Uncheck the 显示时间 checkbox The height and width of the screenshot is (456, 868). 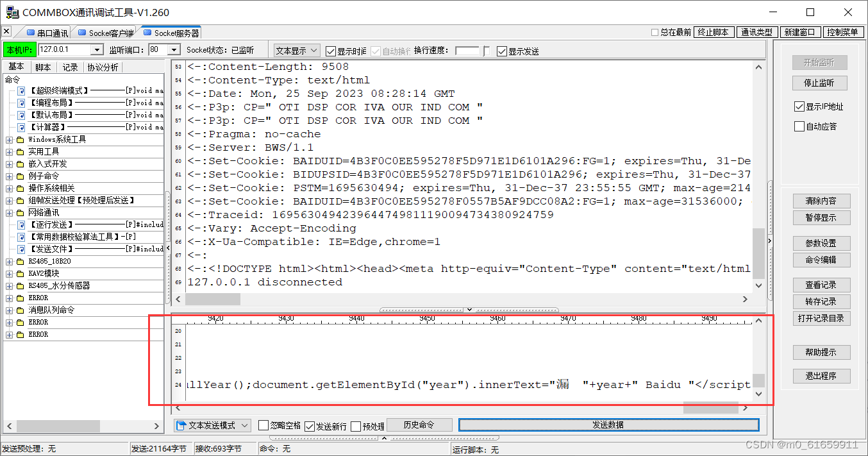[330, 51]
